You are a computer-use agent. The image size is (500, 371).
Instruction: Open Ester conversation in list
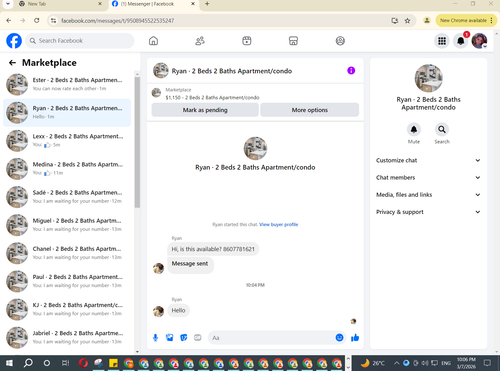(x=67, y=84)
